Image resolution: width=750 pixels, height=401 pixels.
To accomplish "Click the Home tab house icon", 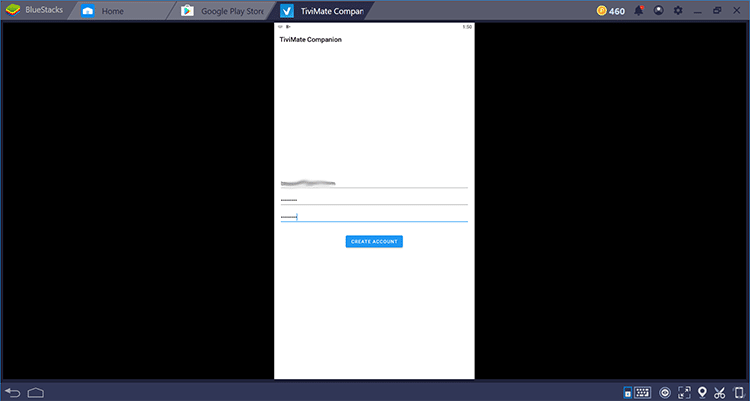I will pos(88,11).
